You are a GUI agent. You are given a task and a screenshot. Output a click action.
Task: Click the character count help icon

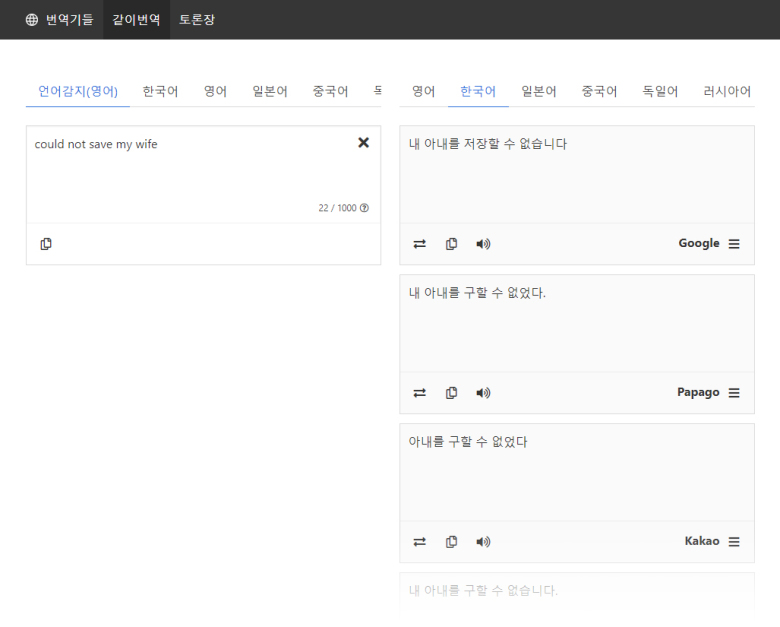point(364,208)
